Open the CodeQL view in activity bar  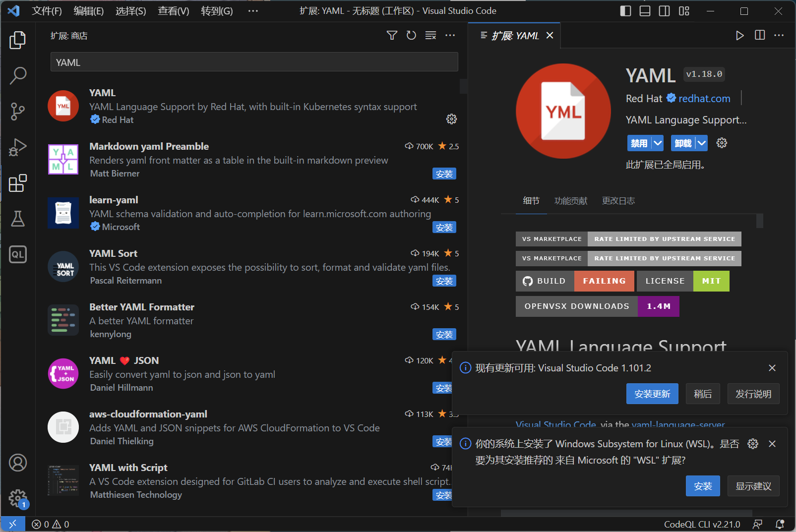pyautogui.click(x=18, y=254)
